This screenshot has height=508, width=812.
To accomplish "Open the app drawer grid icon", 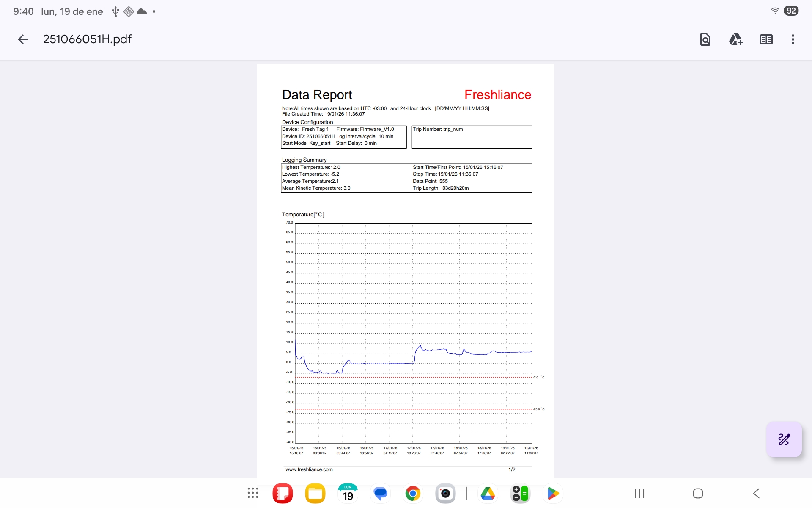I will tap(253, 493).
